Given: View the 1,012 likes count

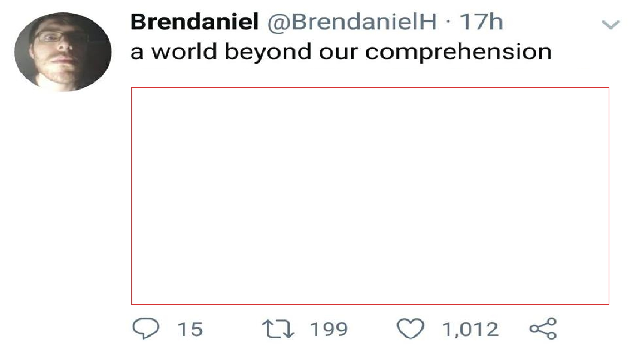Looking at the screenshot, I should tap(470, 329).
